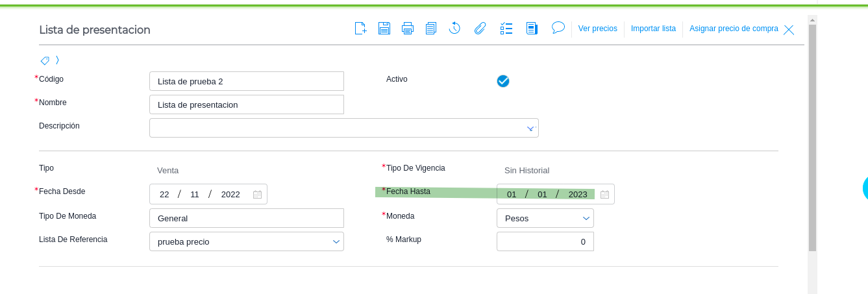Viewport: 868px width, 294px height.
Task: Open the history clock icon
Action: click(454, 28)
